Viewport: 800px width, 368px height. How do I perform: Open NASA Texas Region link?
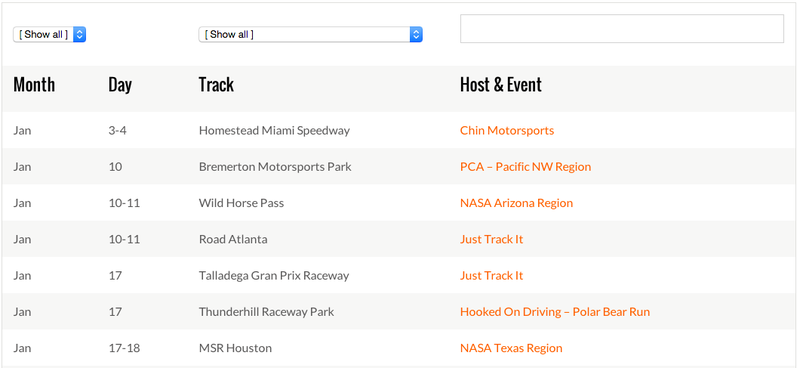pyautogui.click(x=511, y=348)
